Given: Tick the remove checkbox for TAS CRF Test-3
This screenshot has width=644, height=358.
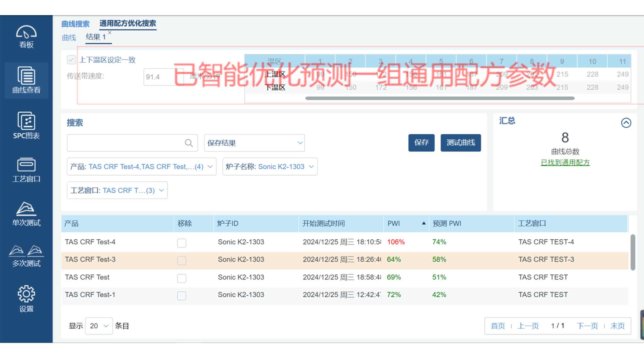Looking at the screenshot, I should tap(181, 260).
